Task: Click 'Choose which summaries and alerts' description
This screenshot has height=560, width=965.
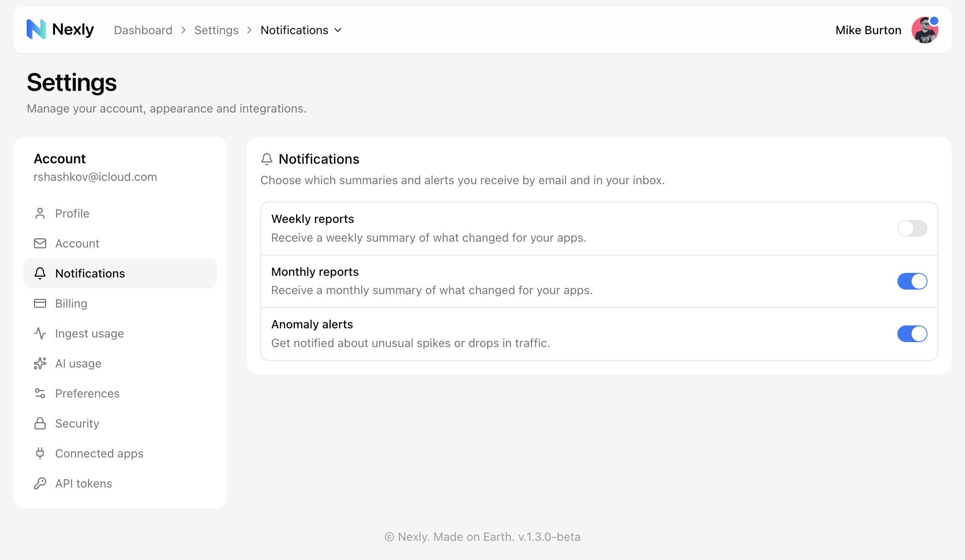Action: (x=462, y=180)
